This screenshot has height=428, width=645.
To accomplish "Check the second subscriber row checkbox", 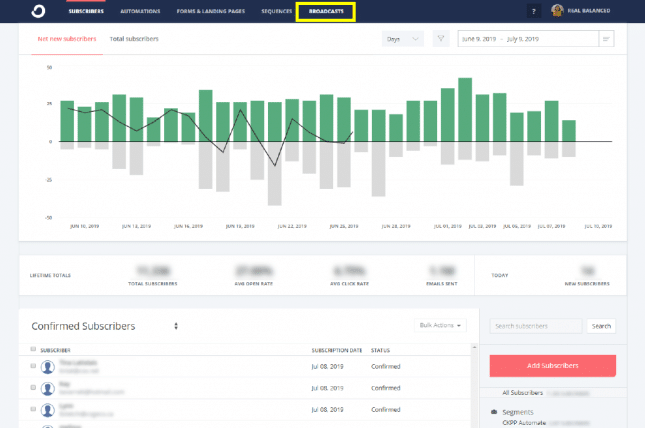I will (33, 385).
